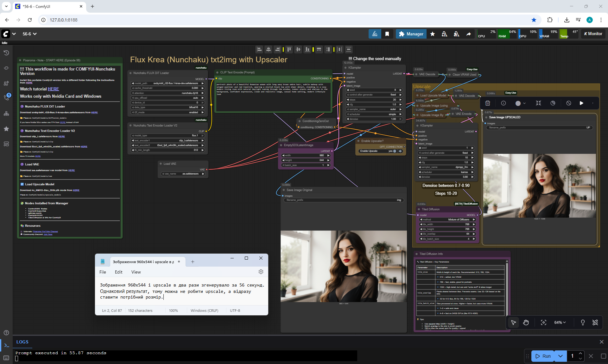Open the queue history sidebar icon
This screenshot has width=608, height=364.
(x=6, y=53)
